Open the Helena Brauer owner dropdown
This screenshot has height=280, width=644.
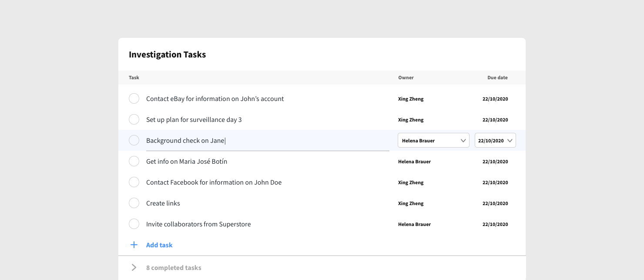tap(433, 140)
